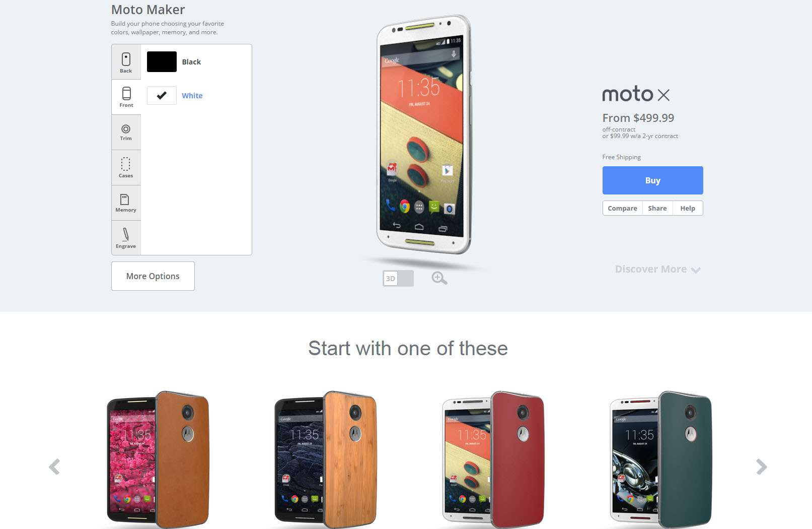Choose the Cases icon

pyautogui.click(x=126, y=164)
